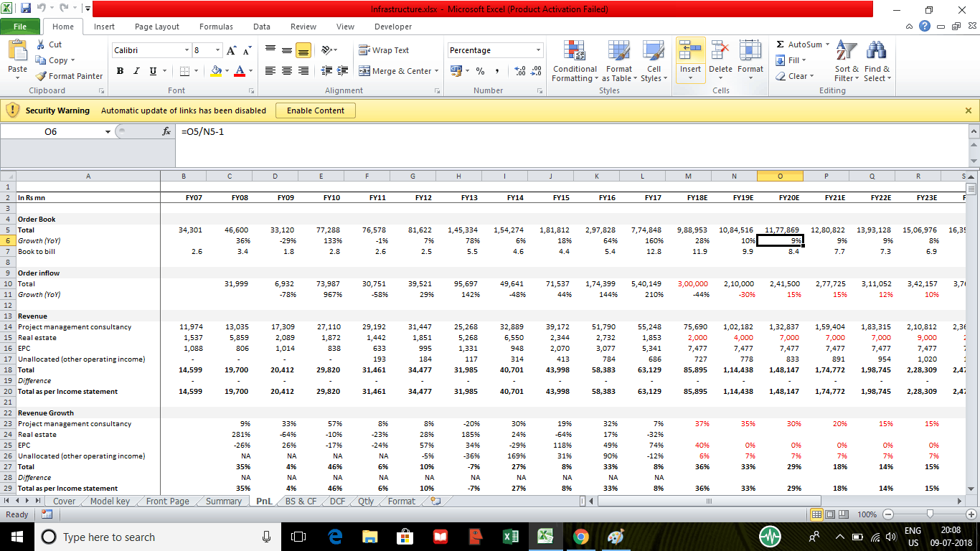Toggle Wrap Text
The height and width of the screenshot is (551, 980).
click(x=384, y=50)
